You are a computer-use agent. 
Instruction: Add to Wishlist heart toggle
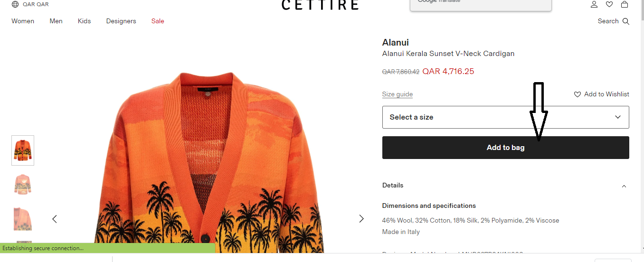[578, 94]
